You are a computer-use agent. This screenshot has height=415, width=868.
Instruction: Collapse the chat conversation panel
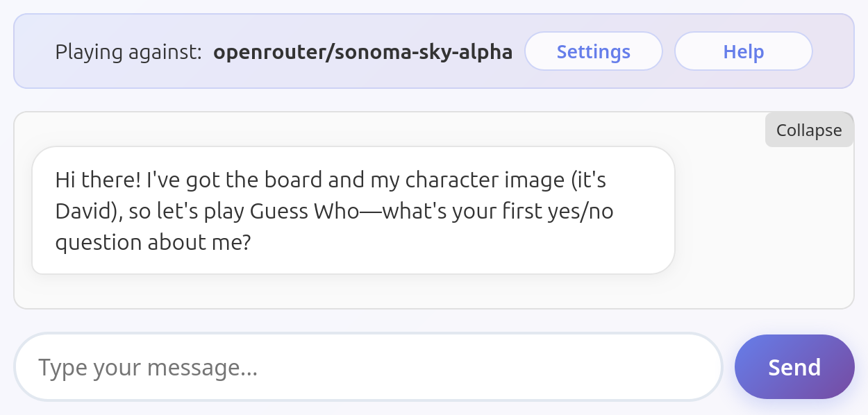[809, 130]
